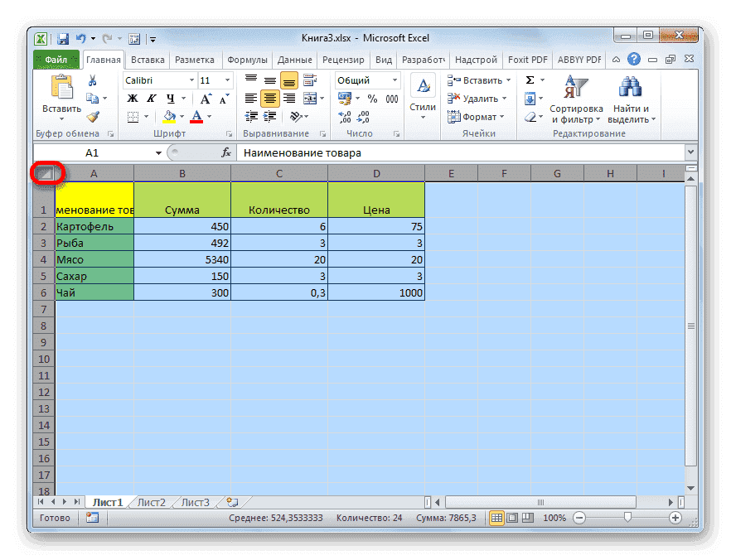
Task: Open the Лист2 sheet tab
Action: (x=152, y=501)
